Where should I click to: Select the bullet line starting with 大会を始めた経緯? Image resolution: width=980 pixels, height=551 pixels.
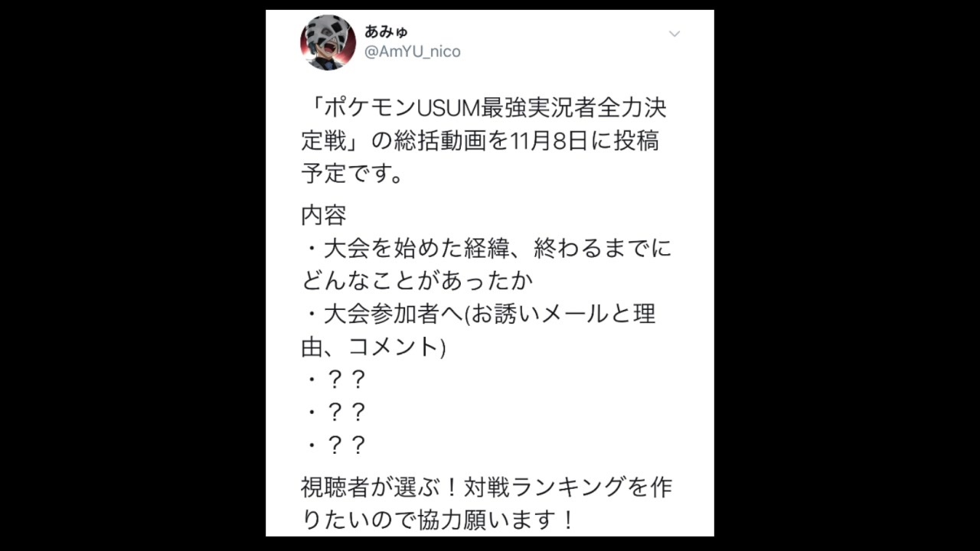487,249
